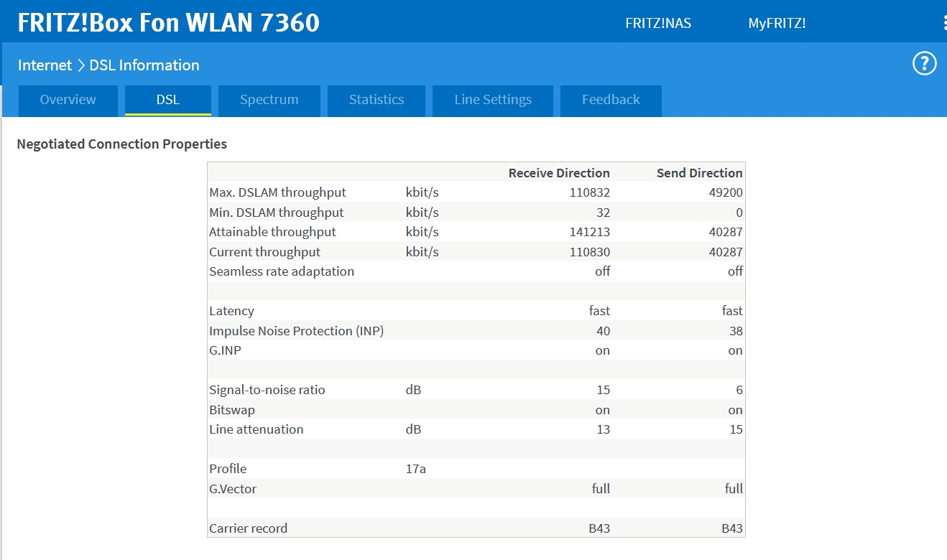Open the MyFRITZ! link

pos(776,23)
